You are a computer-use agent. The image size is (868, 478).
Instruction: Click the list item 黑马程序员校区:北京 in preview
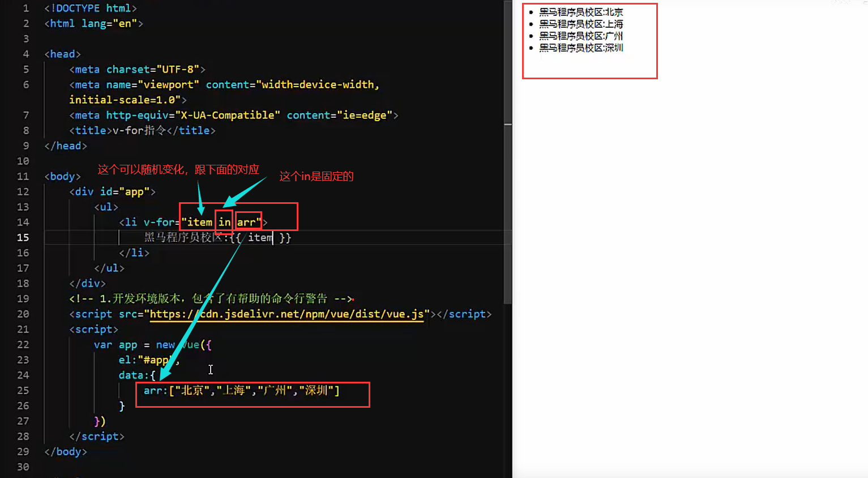coord(580,12)
